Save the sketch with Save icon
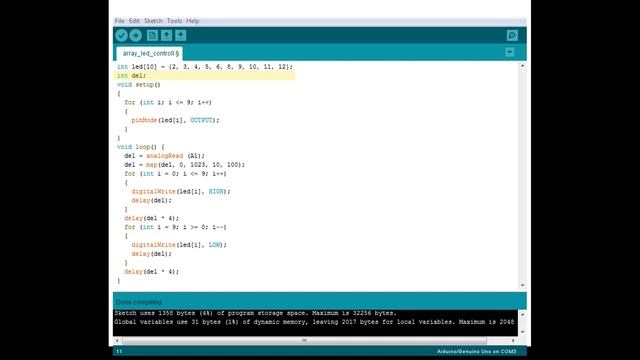This screenshot has width=640, height=360. pyautogui.click(x=180, y=36)
